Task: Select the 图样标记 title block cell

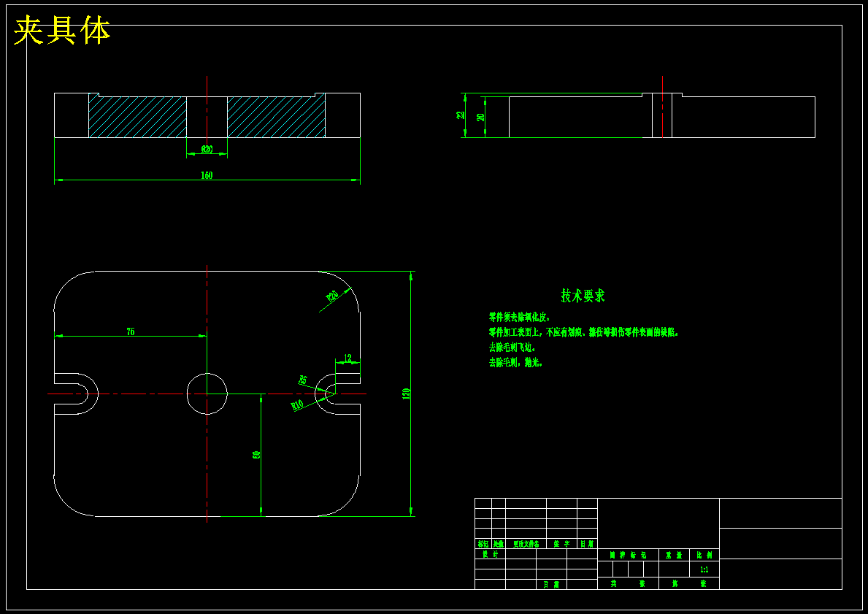Action: (629, 555)
